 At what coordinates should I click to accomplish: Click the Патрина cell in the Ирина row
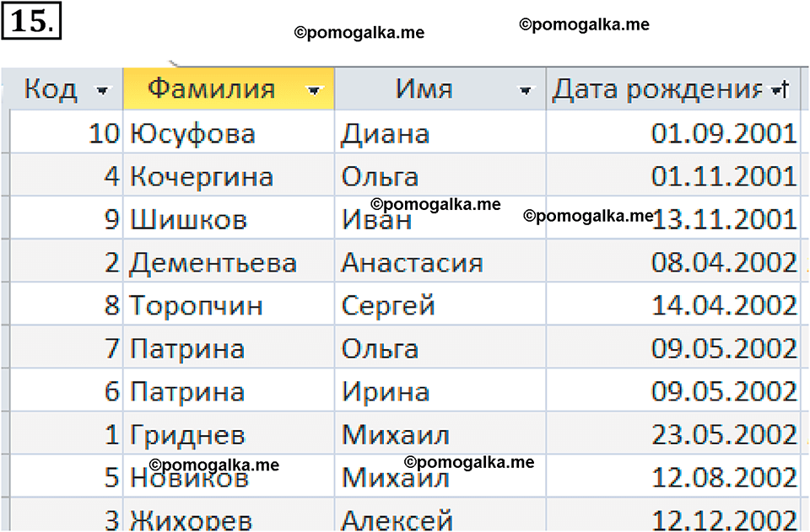pyautogui.click(x=229, y=390)
